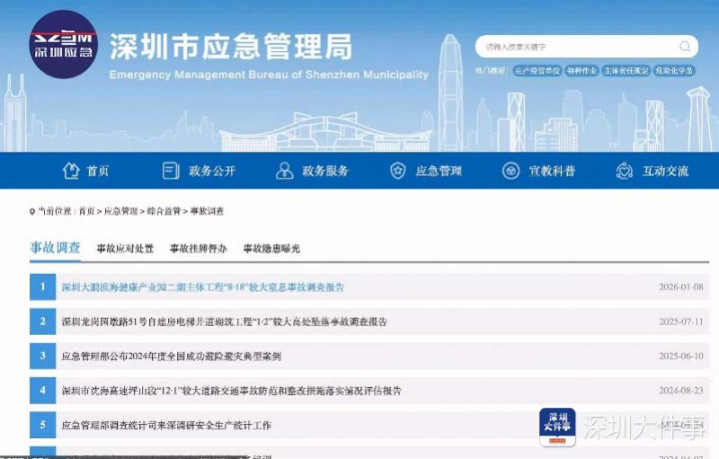
Task: Click the English title Emergency Management Bureau of Shenzhen Municipality
Action: (269, 74)
